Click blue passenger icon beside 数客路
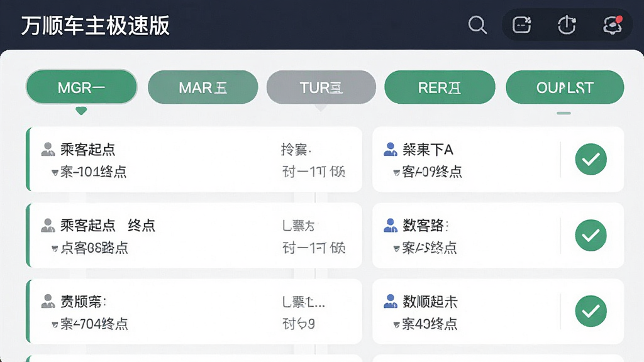The width and height of the screenshot is (644, 362). (x=390, y=226)
